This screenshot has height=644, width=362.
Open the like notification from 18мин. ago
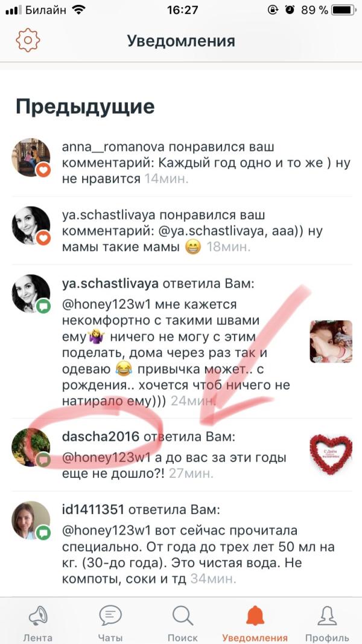point(181,231)
